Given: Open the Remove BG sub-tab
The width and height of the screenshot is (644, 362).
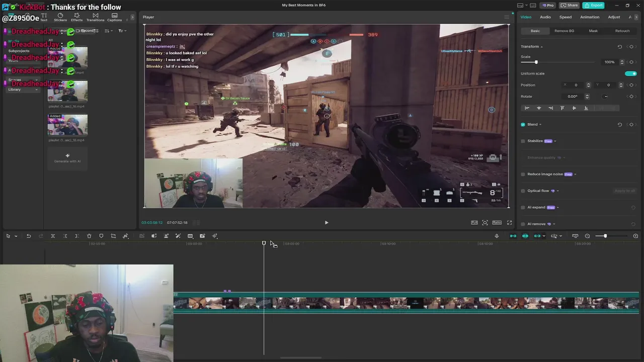Looking at the screenshot, I should [x=564, y=31].
